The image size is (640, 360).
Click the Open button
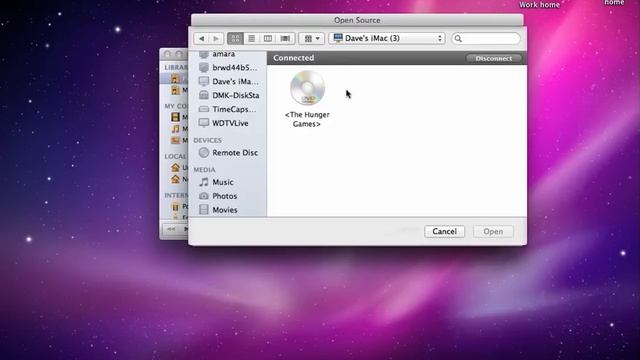pyautogui.click(x=493, y=231)
